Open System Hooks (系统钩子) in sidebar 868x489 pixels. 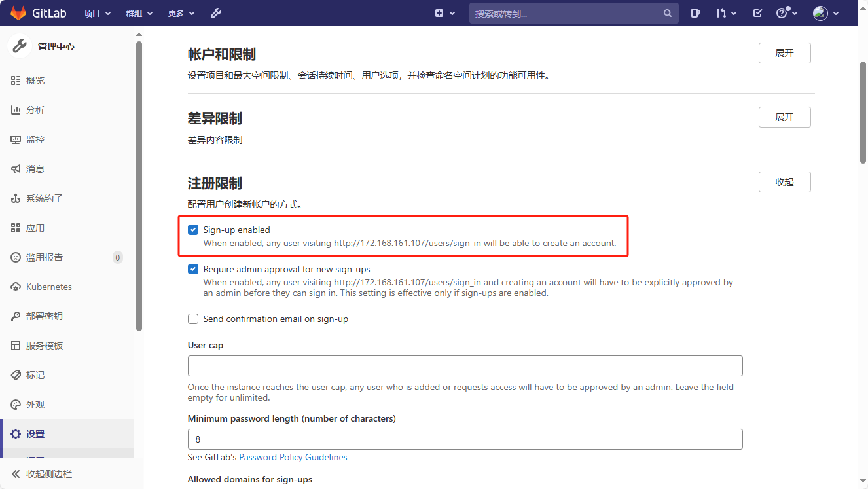(44, 198)
